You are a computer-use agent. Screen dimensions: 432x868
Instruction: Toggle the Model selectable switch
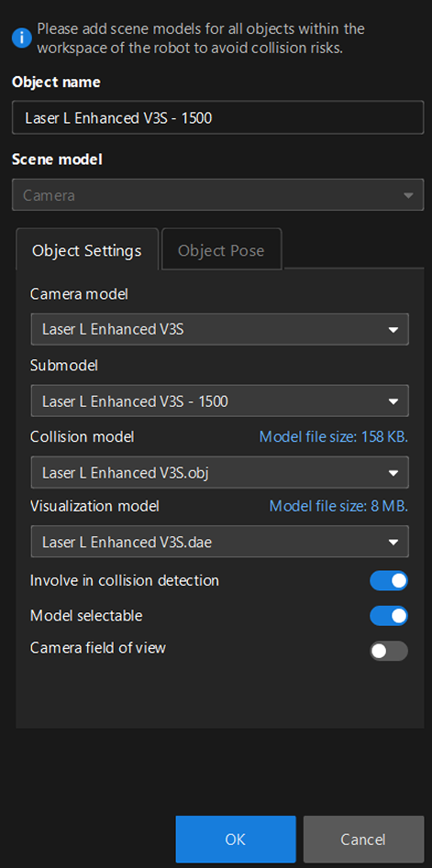389,616
